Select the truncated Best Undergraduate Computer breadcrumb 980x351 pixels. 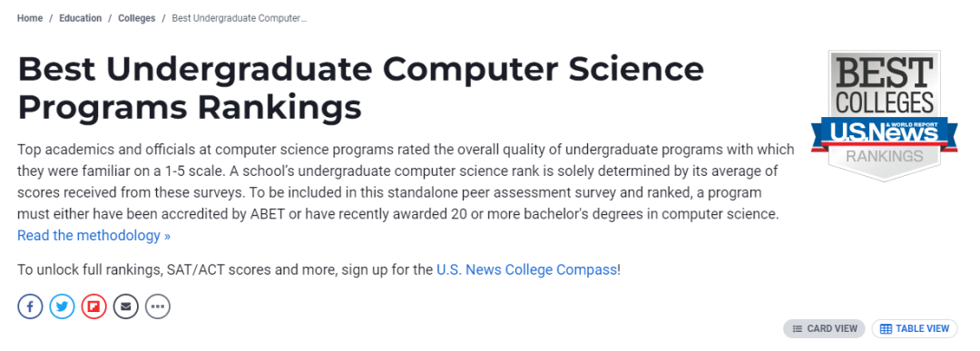click(x=240, y=18)
